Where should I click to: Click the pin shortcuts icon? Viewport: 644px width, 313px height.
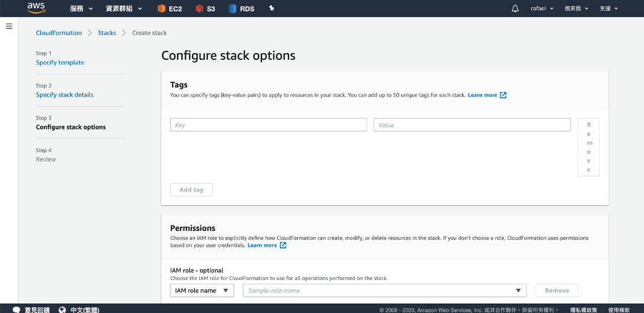(271, 9)
